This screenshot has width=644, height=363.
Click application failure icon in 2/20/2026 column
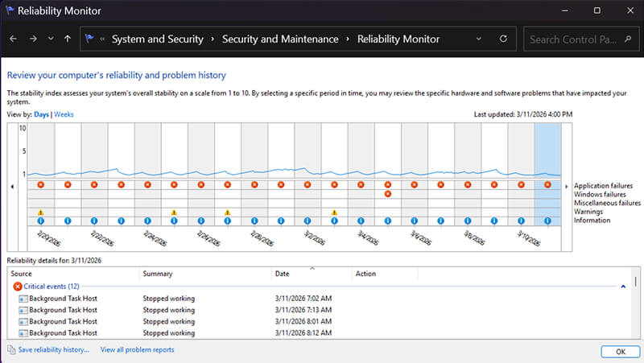pyautogui.click(x=41, y=185)
